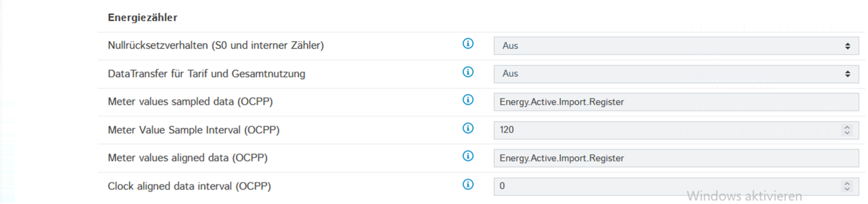Click the Clock aligned data interval (OCPP) label
The height and width of the screenshot is (204, 868).
189,186
